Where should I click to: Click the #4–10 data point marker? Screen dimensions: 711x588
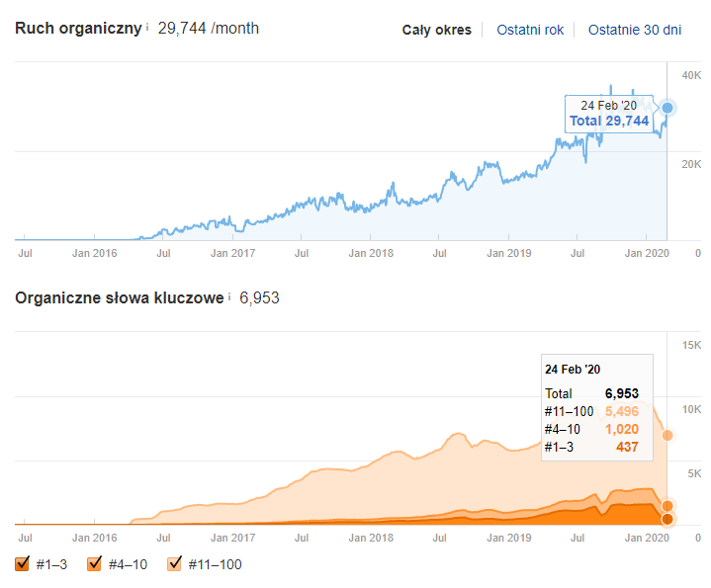[x=667, y=506]
